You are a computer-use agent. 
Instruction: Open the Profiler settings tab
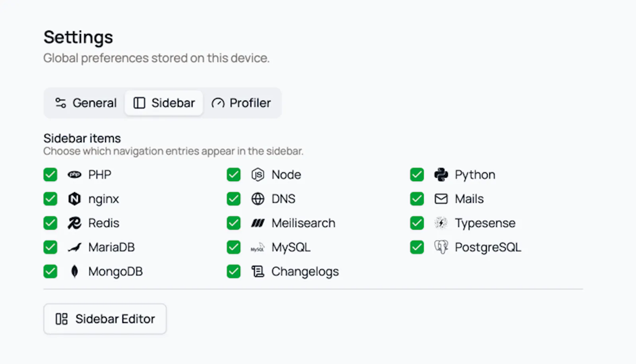coord(241,103)
